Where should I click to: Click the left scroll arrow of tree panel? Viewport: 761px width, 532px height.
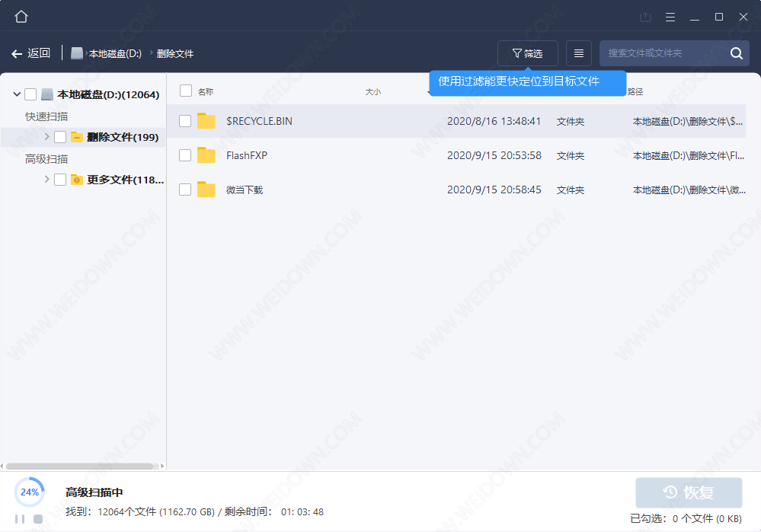click(x=2, y=466)
